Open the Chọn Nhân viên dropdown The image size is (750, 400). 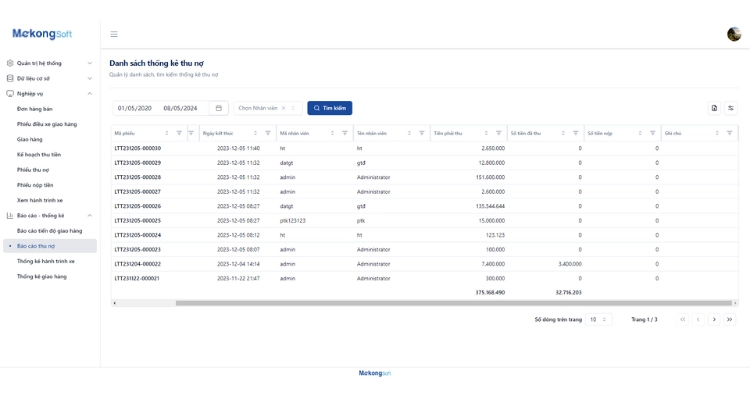(260, 108)
